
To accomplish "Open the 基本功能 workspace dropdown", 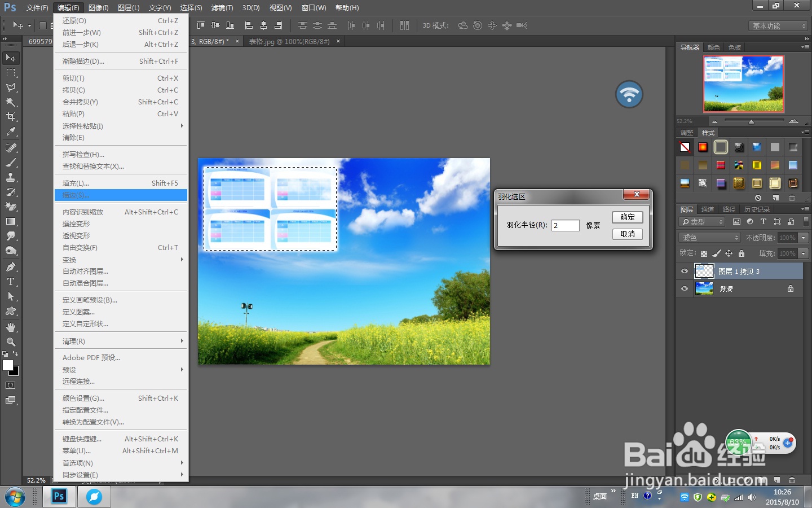I will [779, 26].
